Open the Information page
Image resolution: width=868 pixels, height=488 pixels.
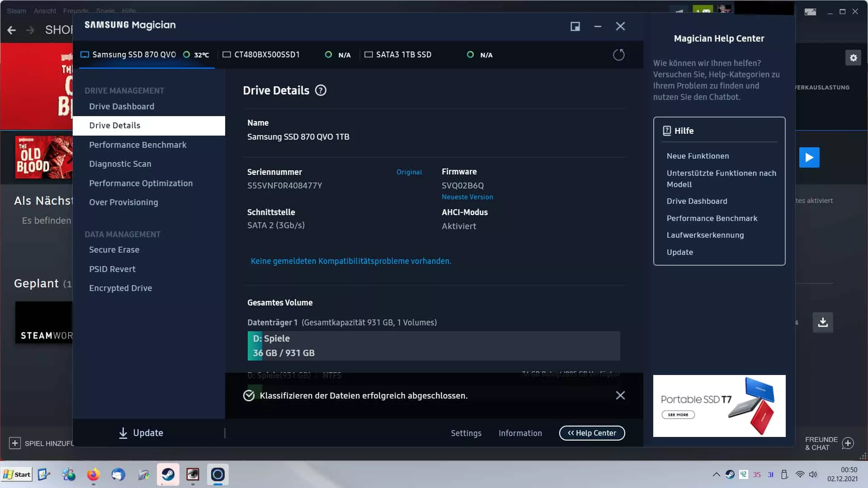520,433
